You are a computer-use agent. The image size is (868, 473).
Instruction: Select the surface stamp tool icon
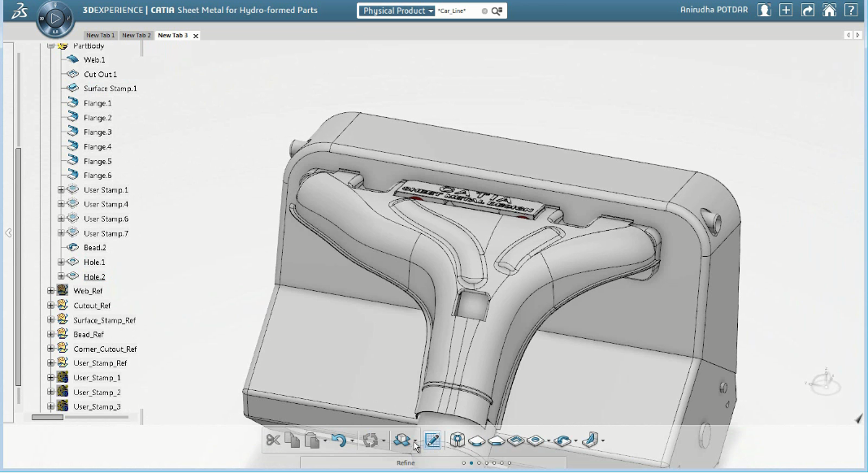[x=516, y=440]
